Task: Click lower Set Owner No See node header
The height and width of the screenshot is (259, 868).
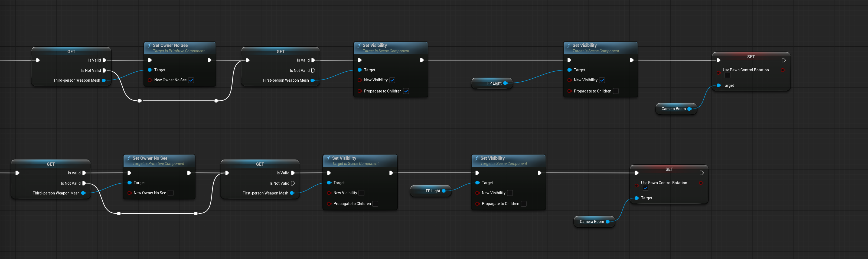Action: [159, 161]
